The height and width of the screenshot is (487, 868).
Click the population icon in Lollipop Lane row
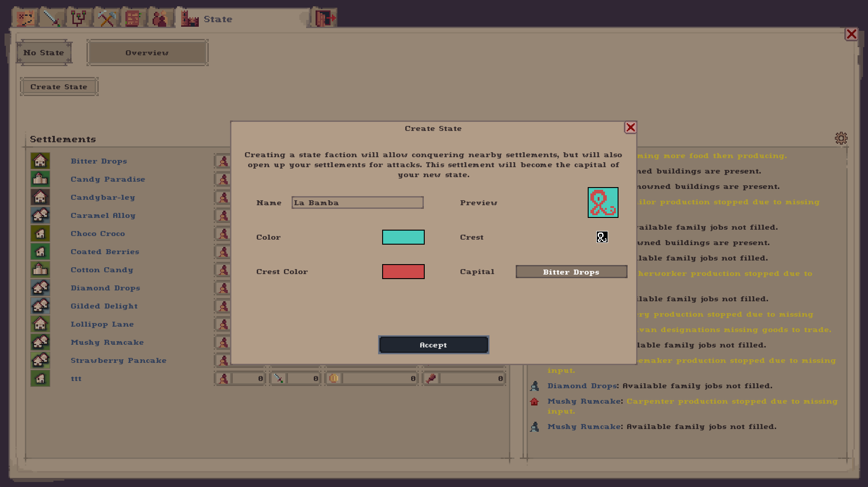coord(223,324)
